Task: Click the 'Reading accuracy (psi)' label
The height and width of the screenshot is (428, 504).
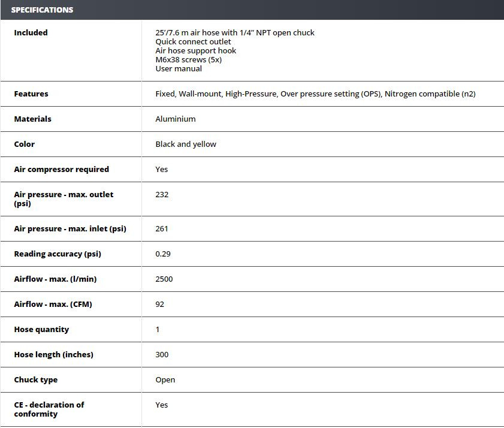Action: [x=58, y=254]
